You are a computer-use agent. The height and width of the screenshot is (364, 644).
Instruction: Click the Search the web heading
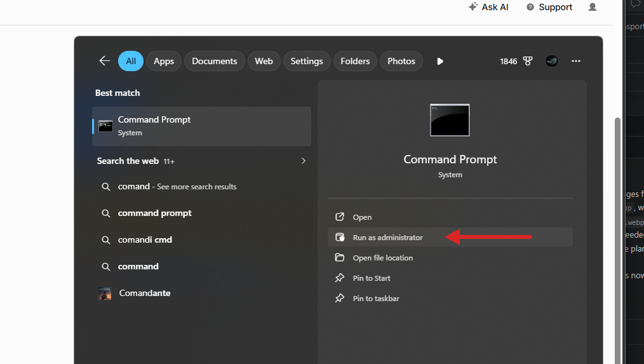point(128,161)
